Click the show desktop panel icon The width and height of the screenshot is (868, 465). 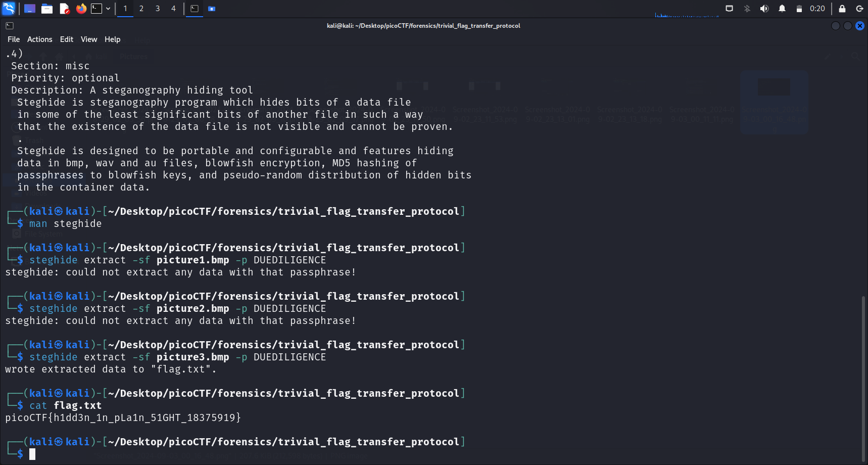[30, 9]
